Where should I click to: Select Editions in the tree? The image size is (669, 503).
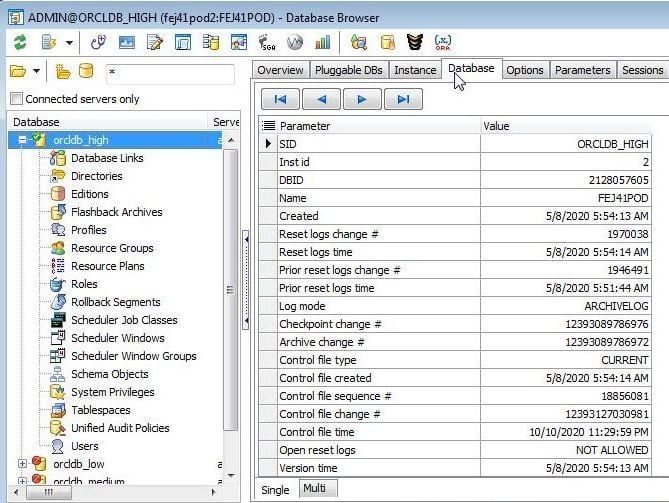point(90,194)
